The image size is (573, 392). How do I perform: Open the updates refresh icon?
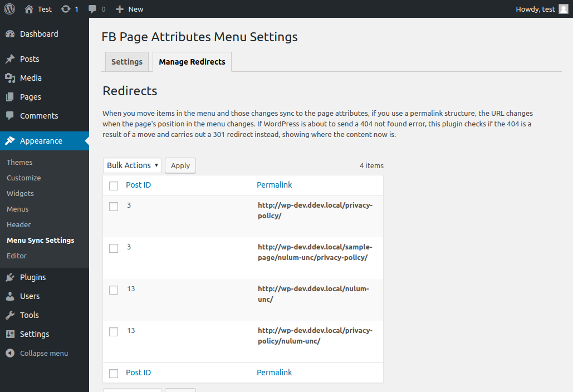click(66, 9)
